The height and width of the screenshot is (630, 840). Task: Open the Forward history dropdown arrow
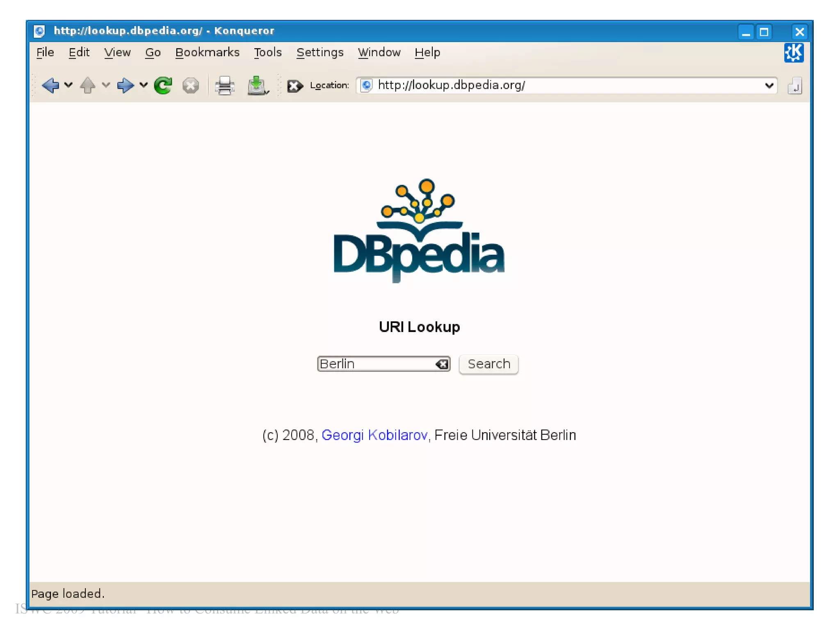(143, 85)
